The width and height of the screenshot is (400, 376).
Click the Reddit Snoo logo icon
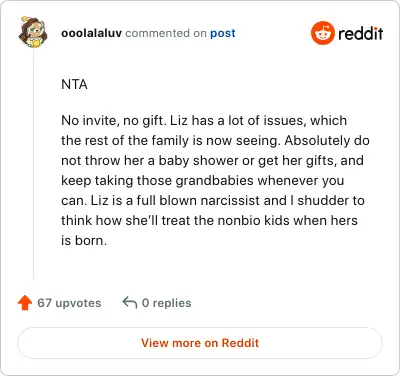322,33
